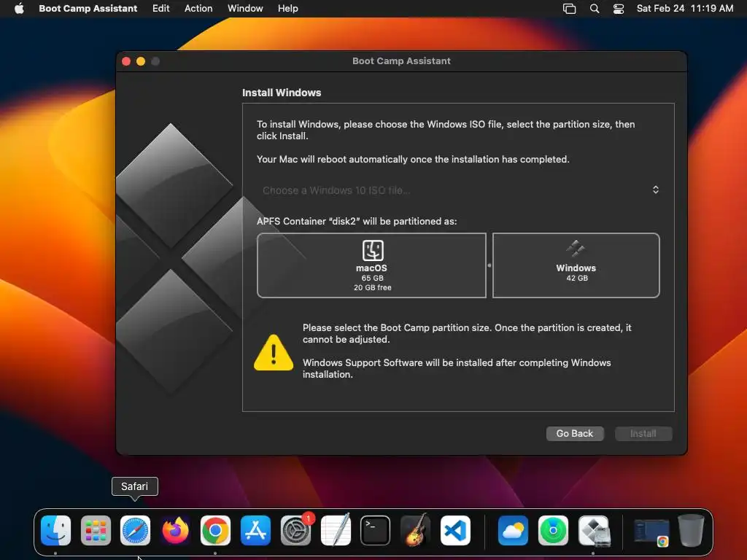Launch GarageBand from the Dock
The height and width of the screenshot is (560, 747).
pyautogui.click(x=415, y=530)
